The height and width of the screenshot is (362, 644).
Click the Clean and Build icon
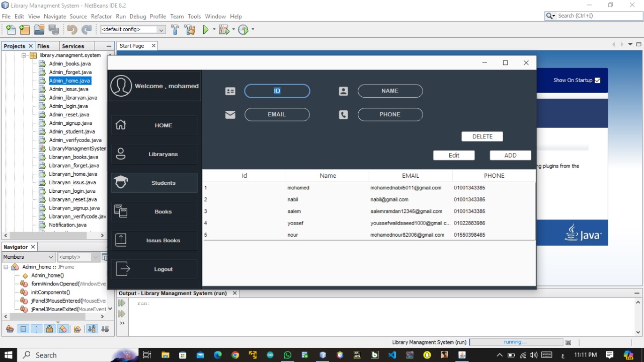click(x=190, y=30)
